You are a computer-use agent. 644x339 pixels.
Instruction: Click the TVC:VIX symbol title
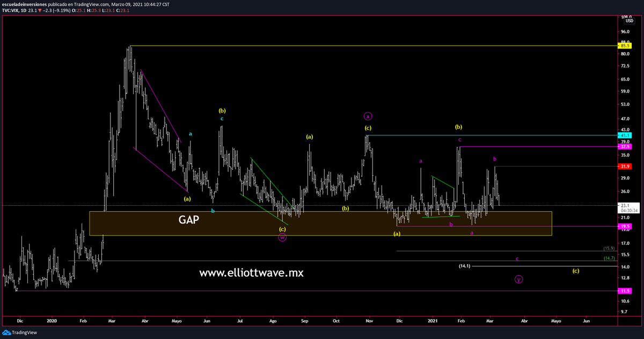10,10
